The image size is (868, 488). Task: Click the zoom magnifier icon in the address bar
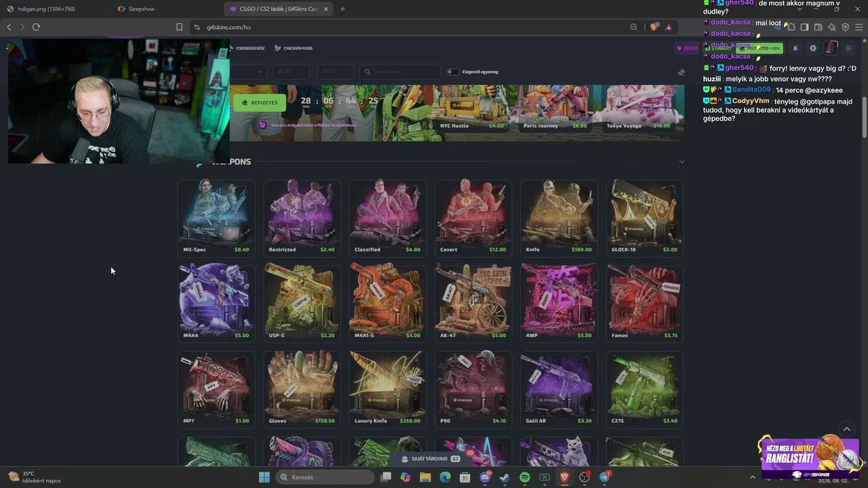tap(633, 27)
